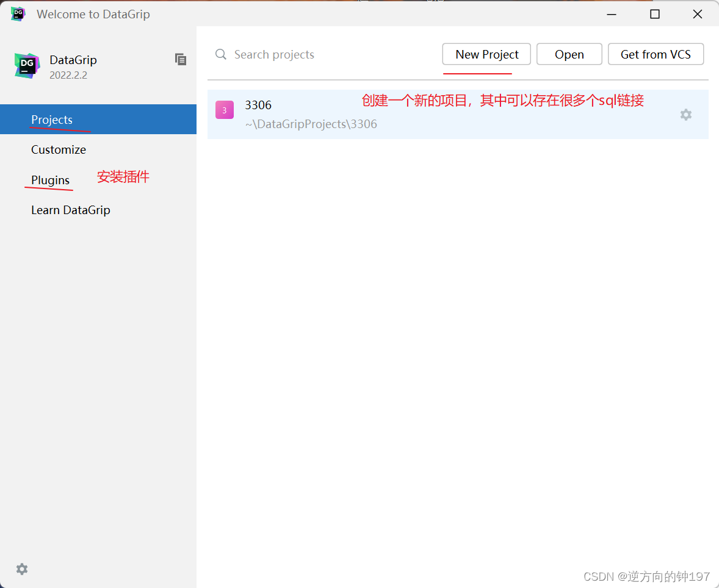Close the Welcome to DataGrip window
The image size is (719, 588).
[698, 14]
